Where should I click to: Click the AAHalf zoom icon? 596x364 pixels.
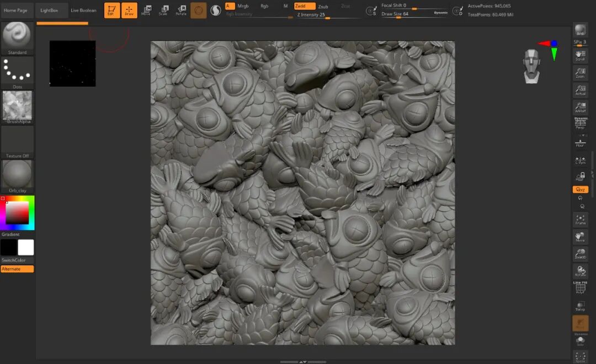(580, 107)
